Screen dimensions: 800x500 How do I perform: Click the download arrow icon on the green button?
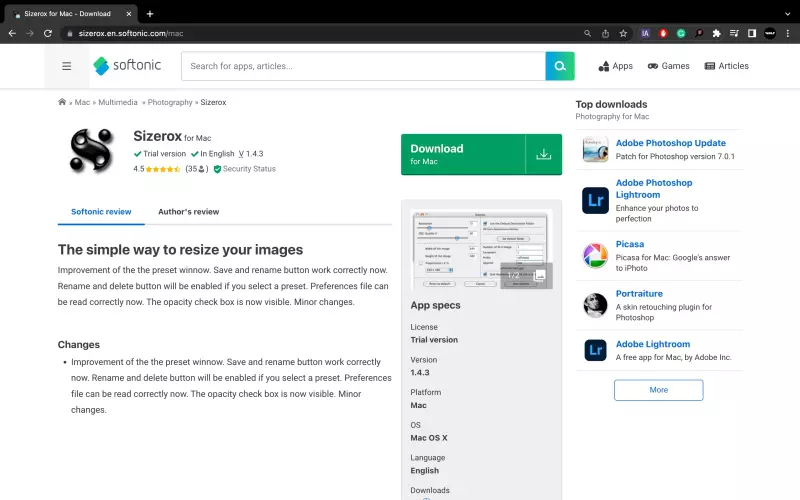[x=544, y=154]
